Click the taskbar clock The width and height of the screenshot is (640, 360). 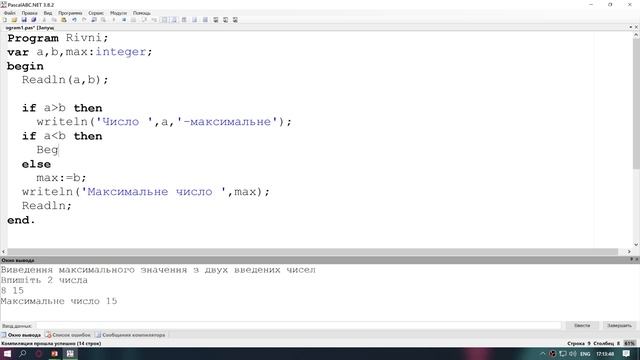[605, 353]
